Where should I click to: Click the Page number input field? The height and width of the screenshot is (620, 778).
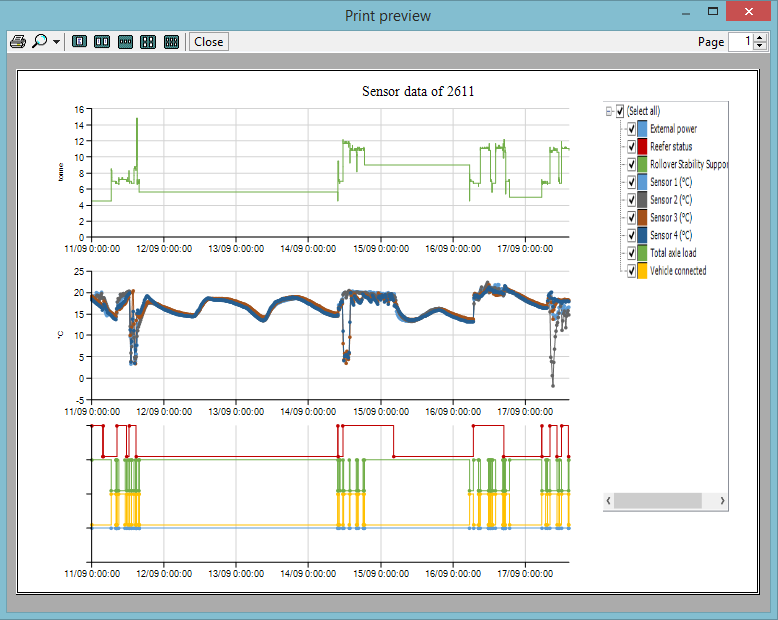740,42
